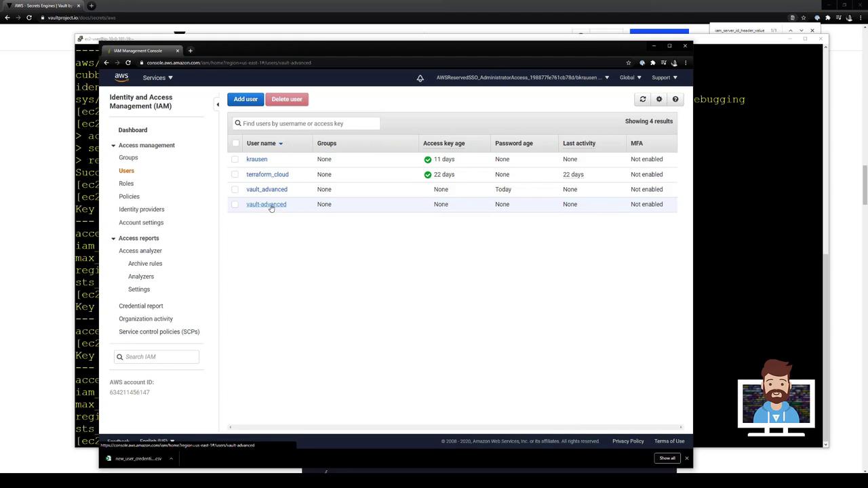Go to Roles in the IAM sidebar
This screenshot has width=868, height=488.
[126, 184]
